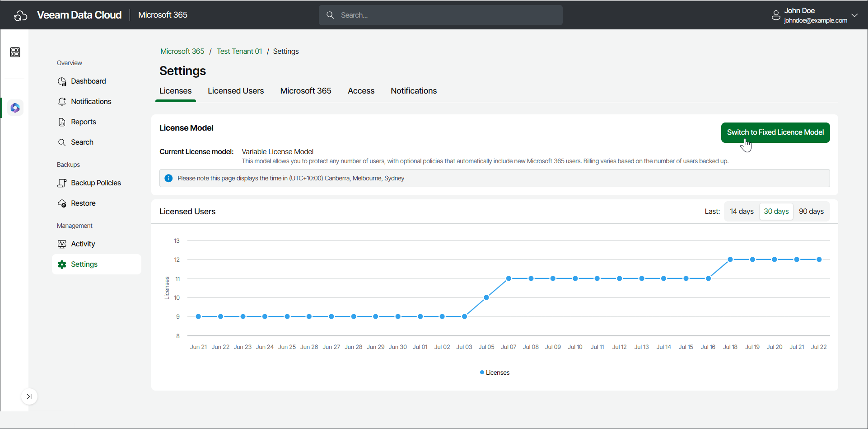Select the 14 days range option
This screenshot has width=868, height=429.
point(742,212)
